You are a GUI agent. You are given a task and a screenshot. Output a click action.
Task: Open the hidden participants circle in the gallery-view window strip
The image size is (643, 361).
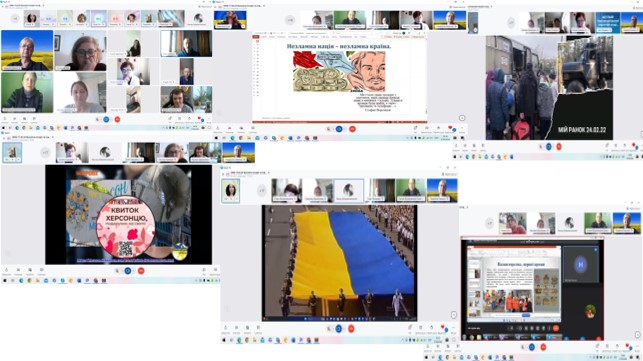15,18
